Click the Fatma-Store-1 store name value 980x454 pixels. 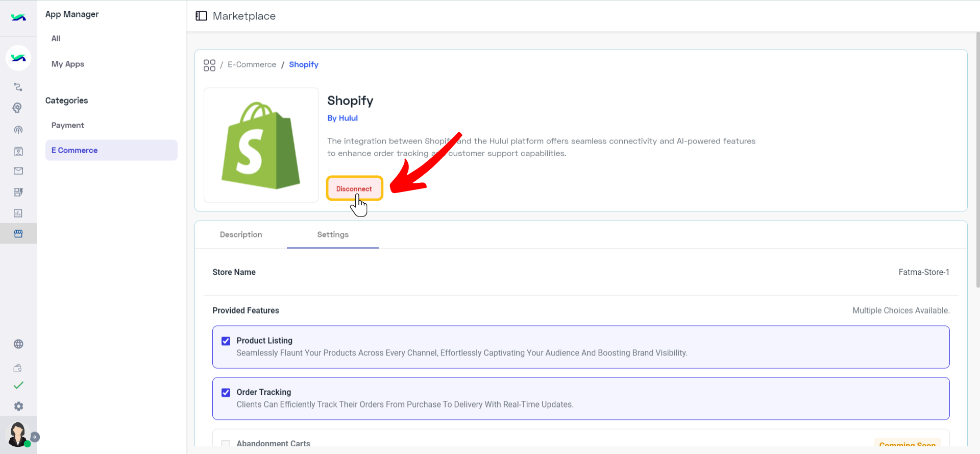point(924,272)
